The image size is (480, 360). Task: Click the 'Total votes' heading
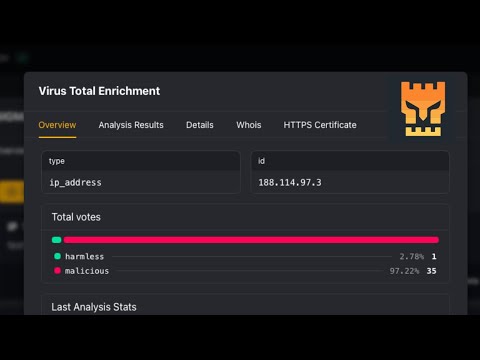(76, 217)
